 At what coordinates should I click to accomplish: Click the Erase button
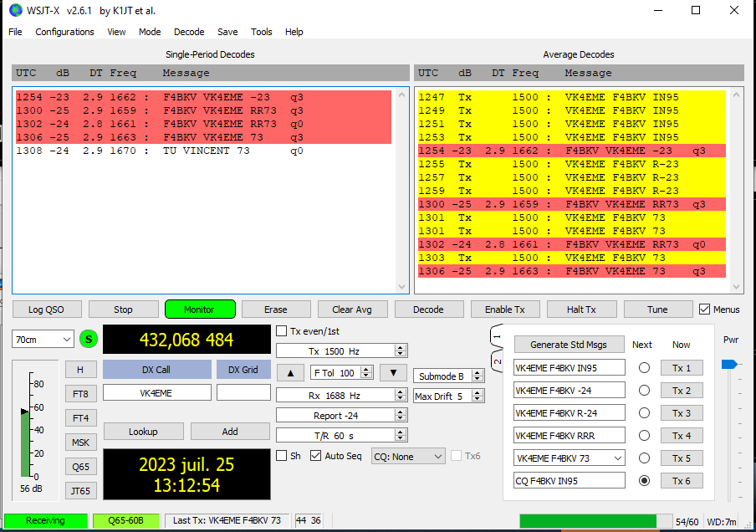[276, 309]
